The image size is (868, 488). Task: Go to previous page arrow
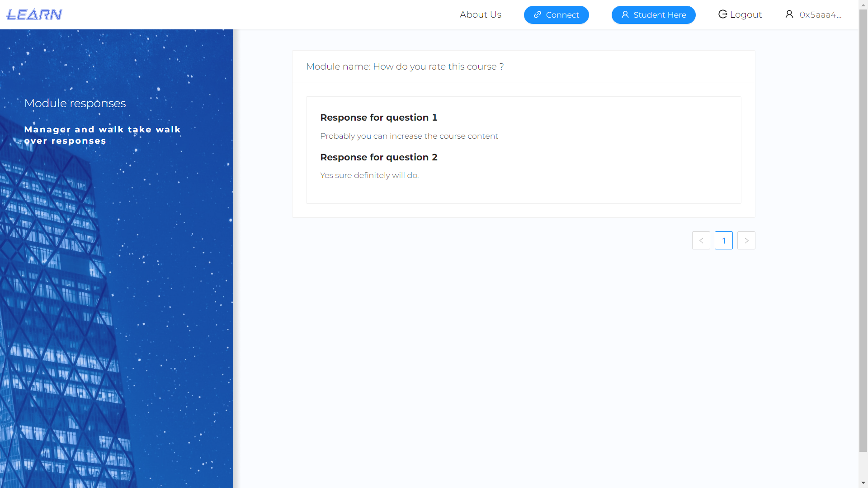coord(701,240)
